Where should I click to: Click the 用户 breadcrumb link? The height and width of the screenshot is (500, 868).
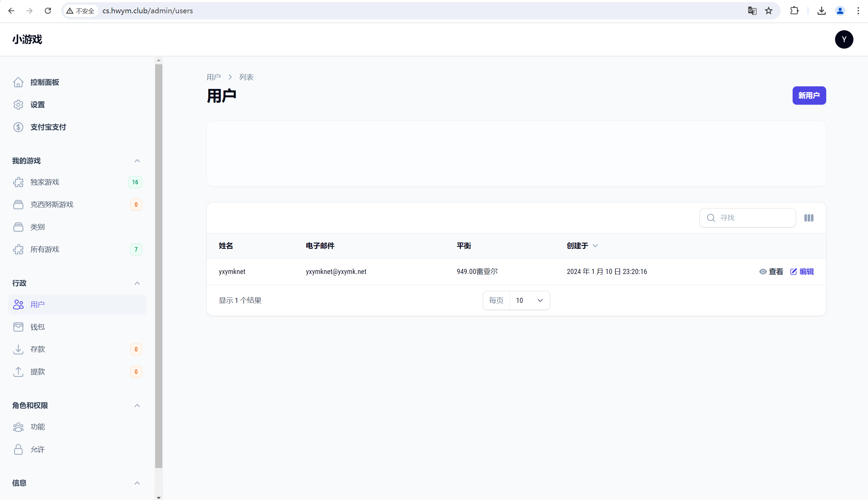(213, 77)
